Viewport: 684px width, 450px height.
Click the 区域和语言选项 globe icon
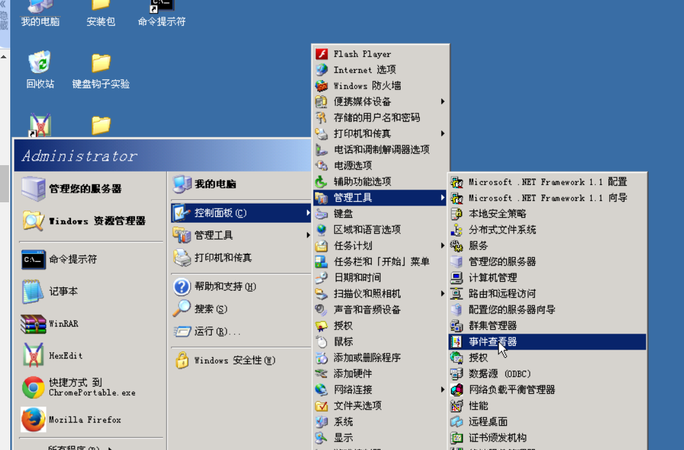point(321,230)
